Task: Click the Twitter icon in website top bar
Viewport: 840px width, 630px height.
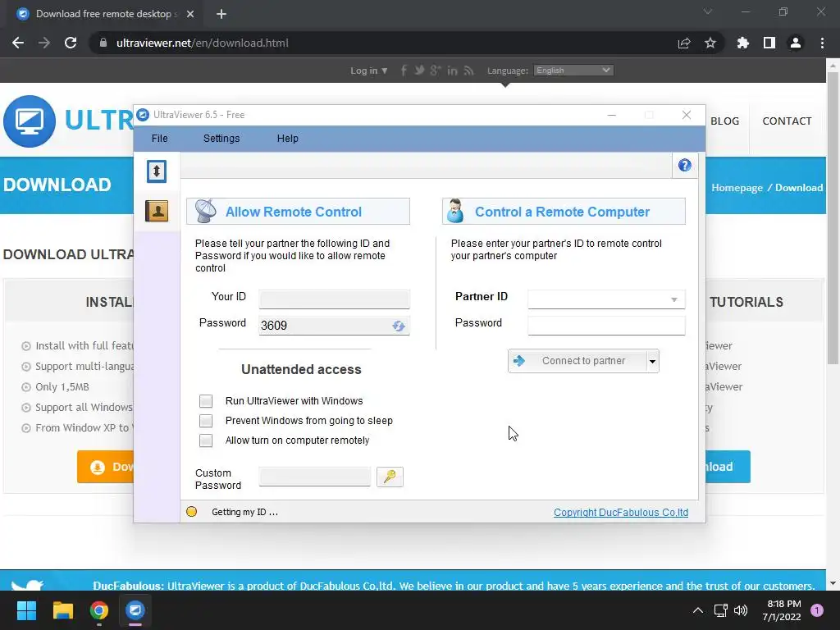Action: click(x=419, y=71)
